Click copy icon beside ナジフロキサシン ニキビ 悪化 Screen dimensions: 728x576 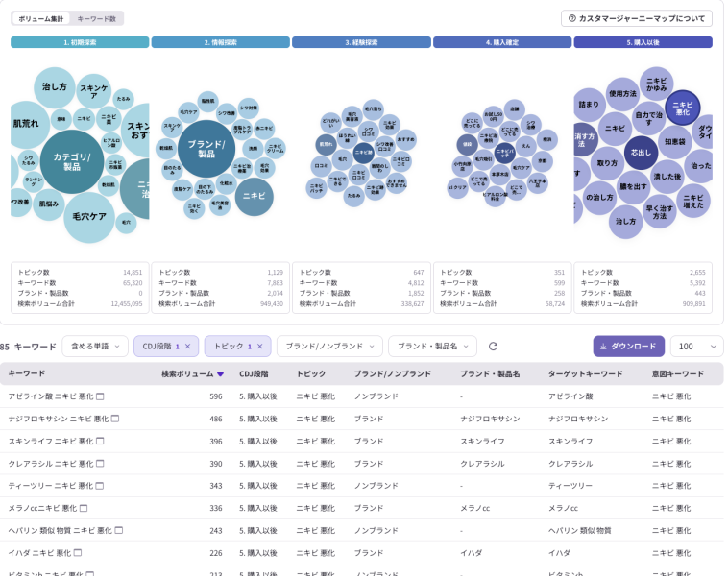tap(115, 419)
